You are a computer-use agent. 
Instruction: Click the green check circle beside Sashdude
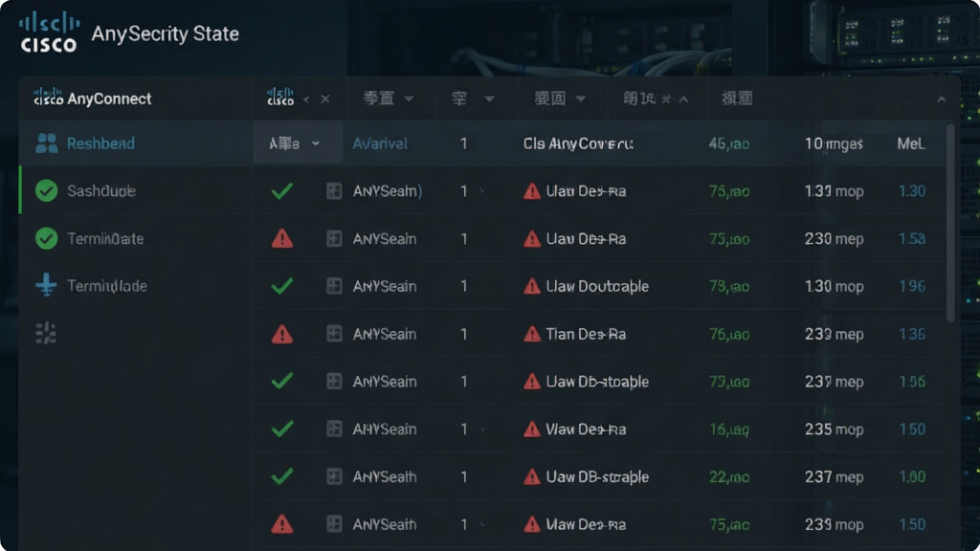pos(46,190)
